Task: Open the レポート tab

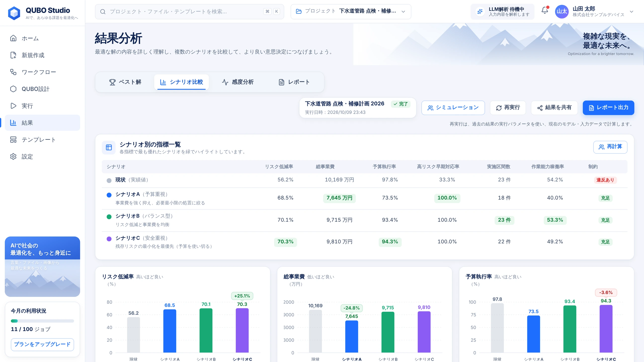Action: [x=294, y=82]
